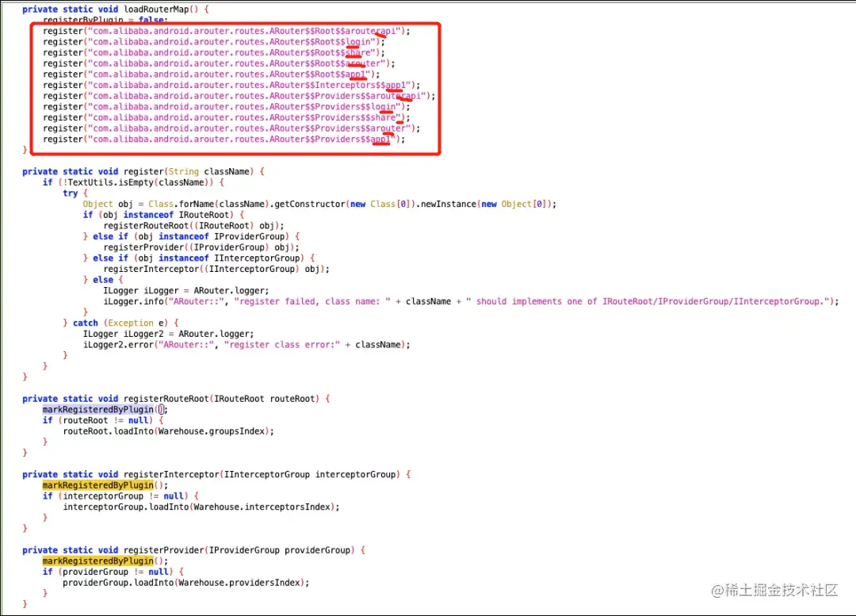
Task: Click the 'ILogger iLogger2 = ARouter.logger;' line
Action: [x=169, y=334]
